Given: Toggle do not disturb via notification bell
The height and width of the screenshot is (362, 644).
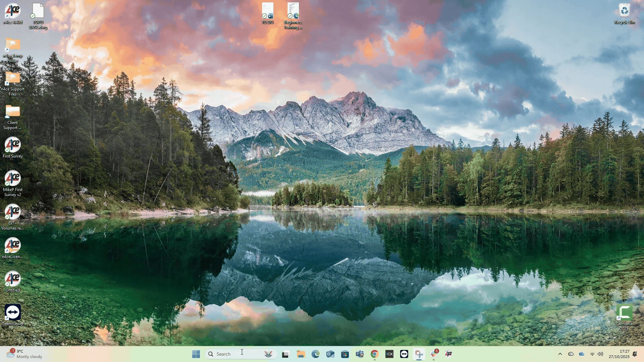Looking at the screenshot, I should pyautogui.click(x=635, y=354).
